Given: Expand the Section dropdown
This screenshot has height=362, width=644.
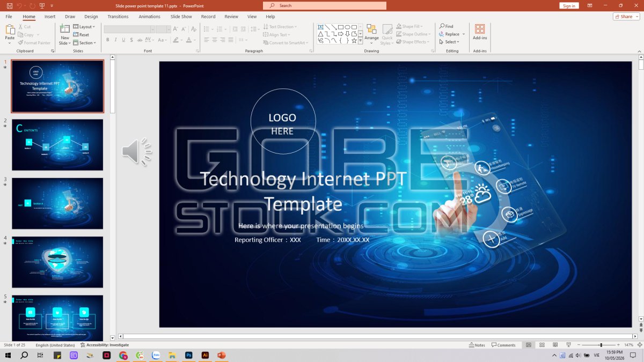Looking at the screenshot, I should click(x=85, y=43).
